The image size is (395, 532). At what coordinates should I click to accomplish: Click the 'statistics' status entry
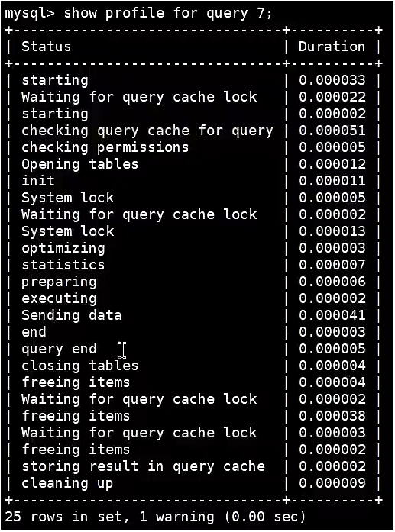(63, 265)
